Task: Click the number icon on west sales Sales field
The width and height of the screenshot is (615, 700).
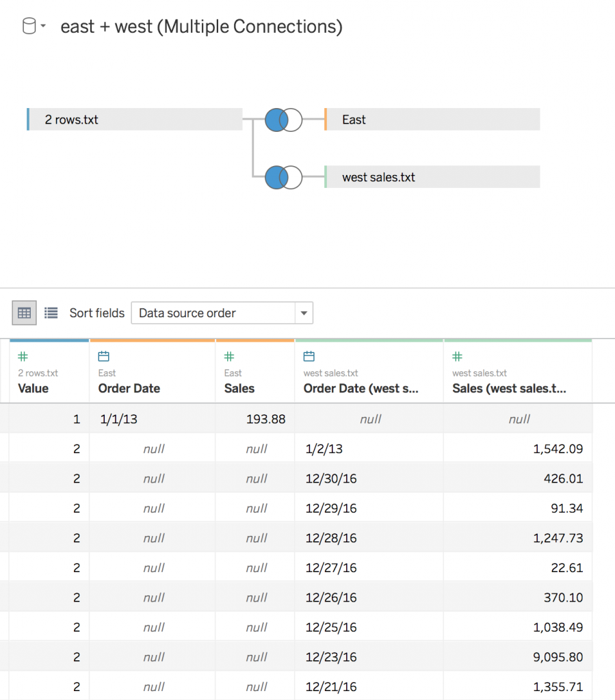Action: pos(456,356)
